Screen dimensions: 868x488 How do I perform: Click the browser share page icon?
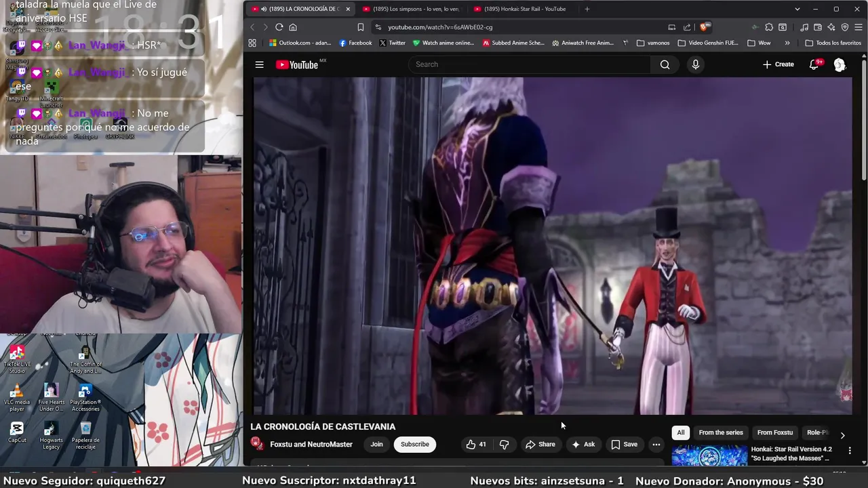[687, 27]
